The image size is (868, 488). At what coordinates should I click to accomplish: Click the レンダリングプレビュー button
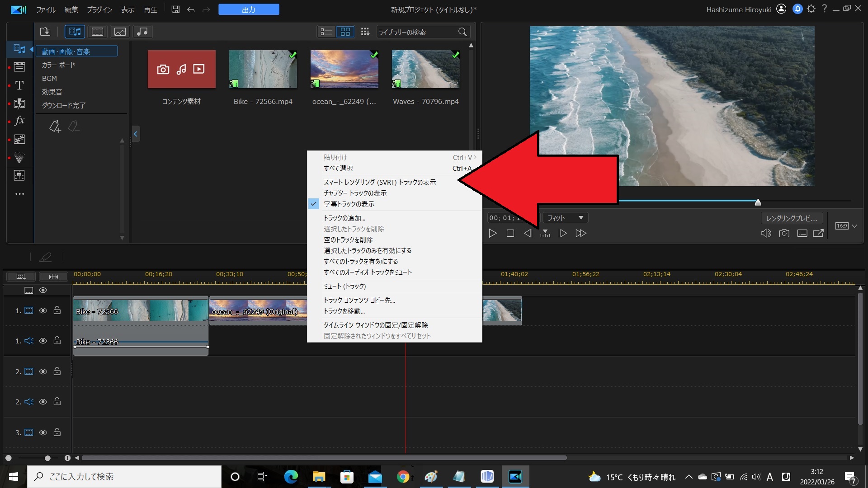(x=792, y=218)
